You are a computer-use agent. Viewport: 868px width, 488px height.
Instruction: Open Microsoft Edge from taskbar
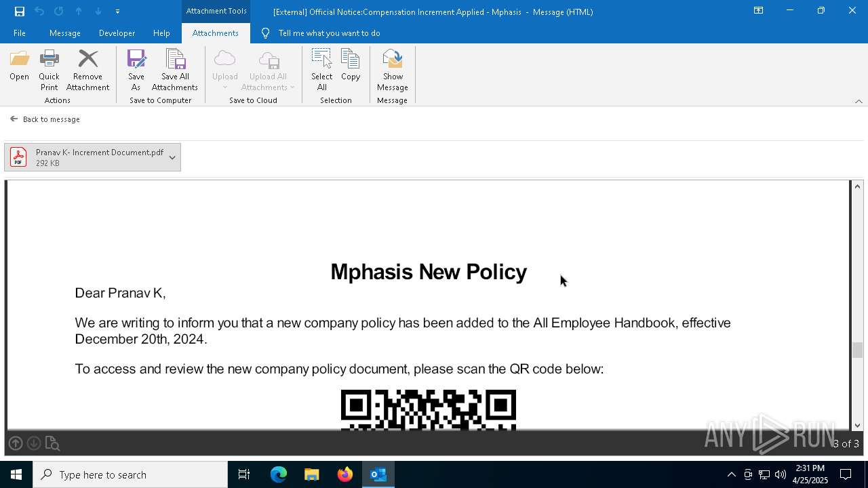coord(279,474)
